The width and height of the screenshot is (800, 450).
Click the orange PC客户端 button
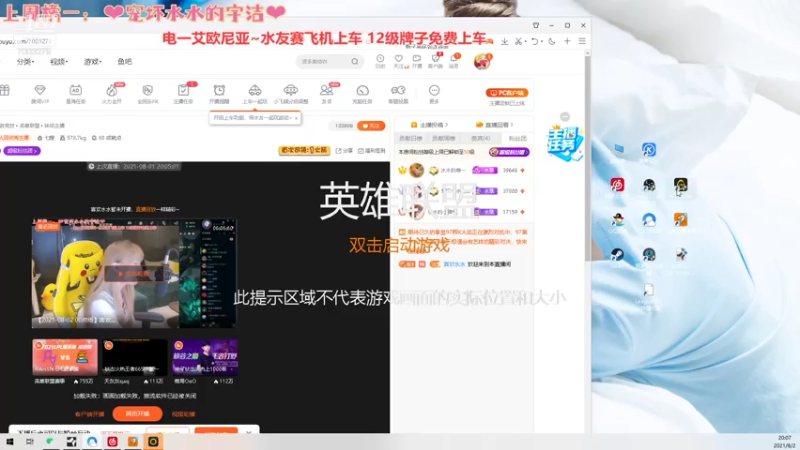point(507,93)
